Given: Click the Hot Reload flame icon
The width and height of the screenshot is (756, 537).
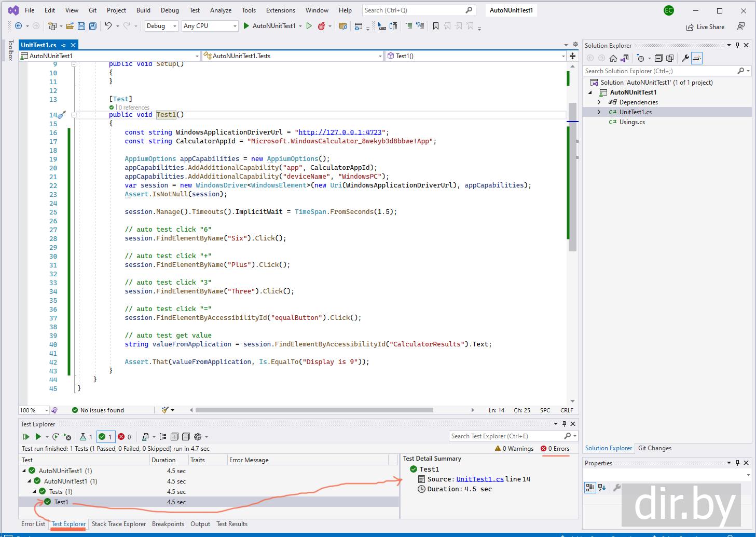Looking at the screenshot, I should click(322, 26).
